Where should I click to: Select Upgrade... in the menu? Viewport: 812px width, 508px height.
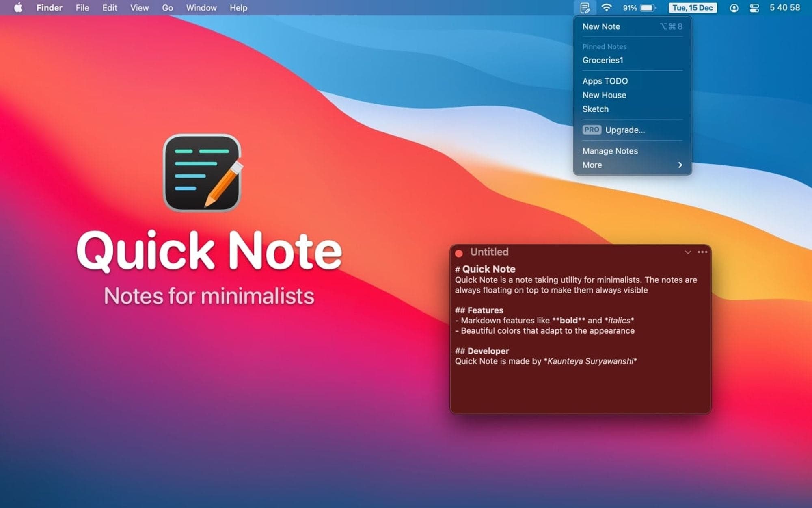(632, 130)
